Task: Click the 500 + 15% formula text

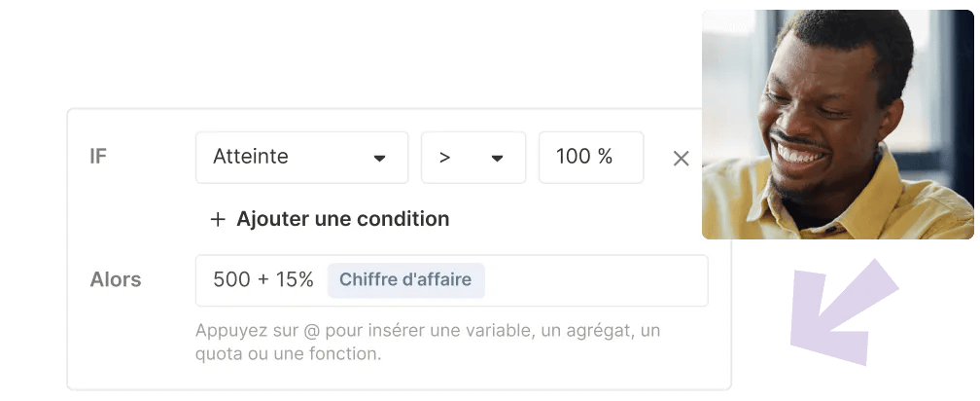Action: 263,279
